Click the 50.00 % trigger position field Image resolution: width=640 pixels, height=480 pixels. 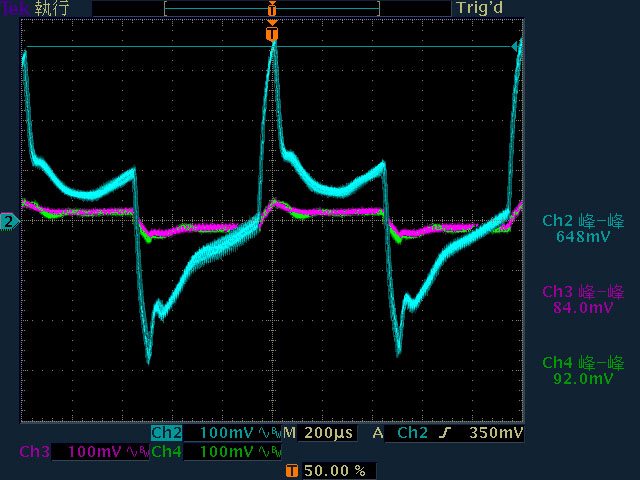(333, 470)
